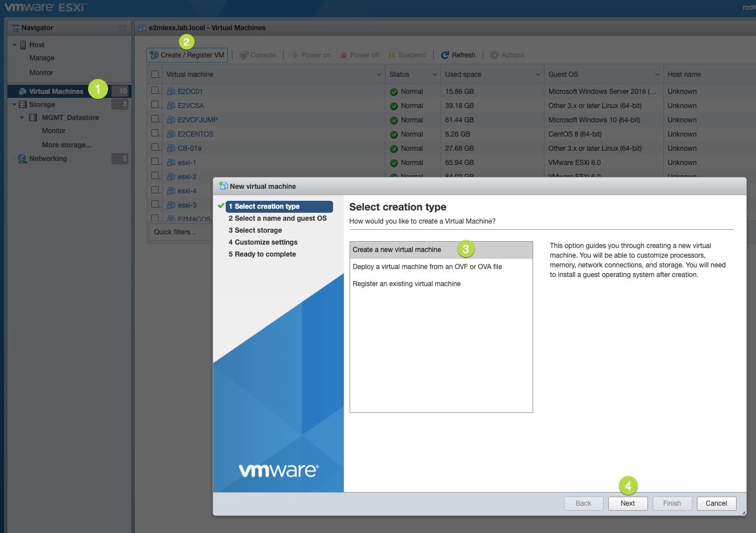The width and height of the screenshot is (756, 533).
Task: Check the box for esxi-2
Action: pyautogui.click(x=155, y=176)
